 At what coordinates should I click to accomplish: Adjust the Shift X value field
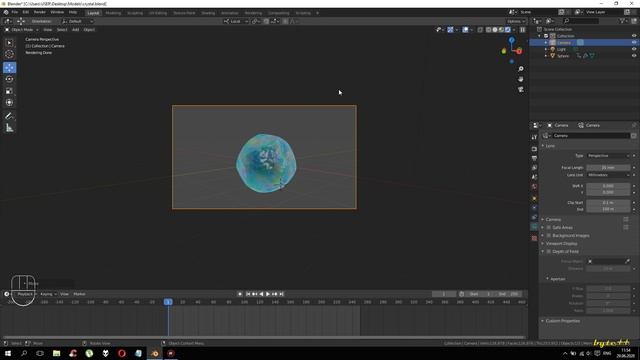click(608, 186)
